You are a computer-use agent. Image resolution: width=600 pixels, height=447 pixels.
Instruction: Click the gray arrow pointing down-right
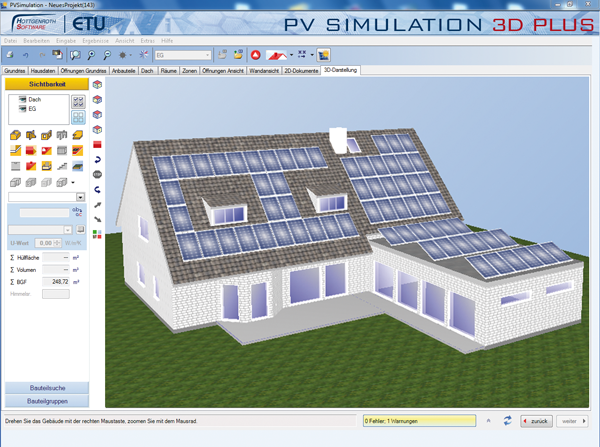(98, 219)
